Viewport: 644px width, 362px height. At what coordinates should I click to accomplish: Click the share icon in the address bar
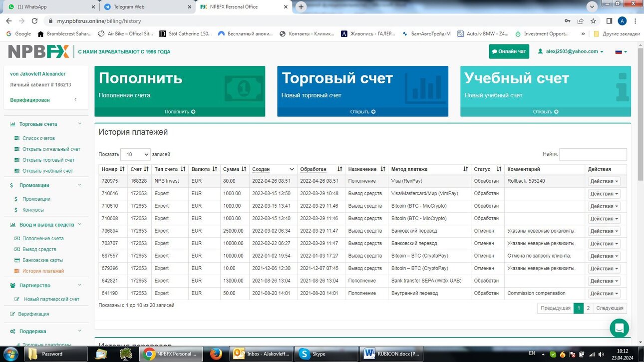(580, 21)
